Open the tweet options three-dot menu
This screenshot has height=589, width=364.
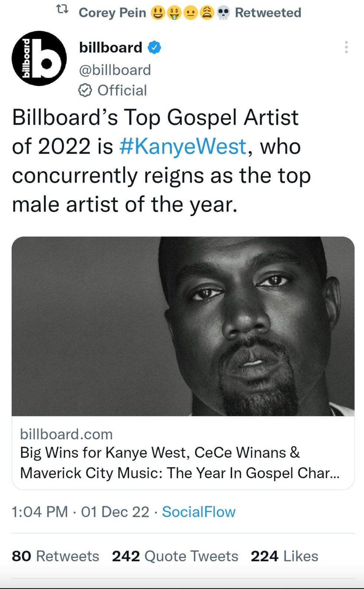click(347, 47)
